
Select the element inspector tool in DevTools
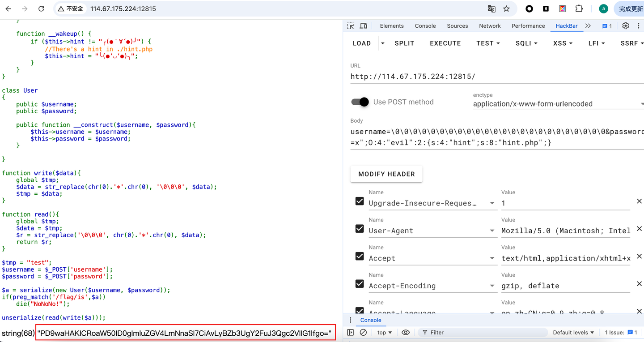[x=350, y=26]
